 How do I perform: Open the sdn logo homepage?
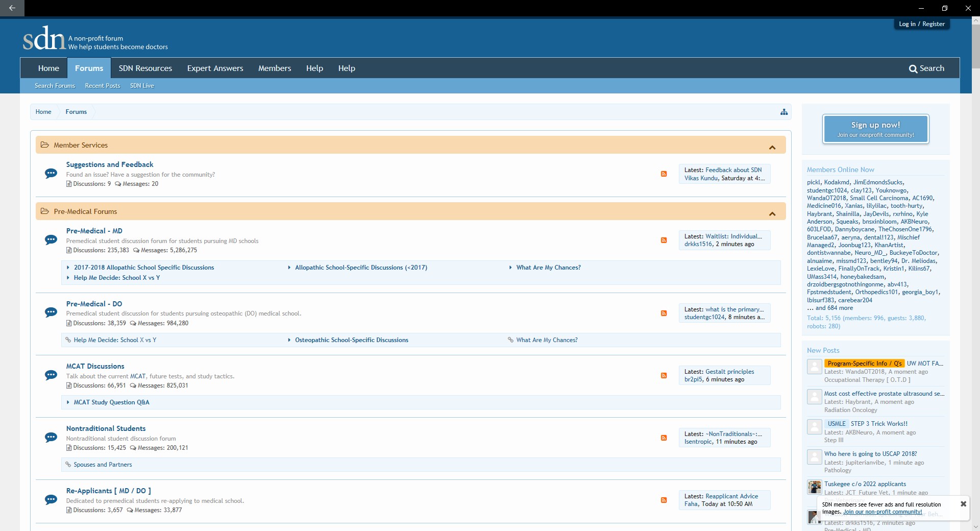point(44,38)
